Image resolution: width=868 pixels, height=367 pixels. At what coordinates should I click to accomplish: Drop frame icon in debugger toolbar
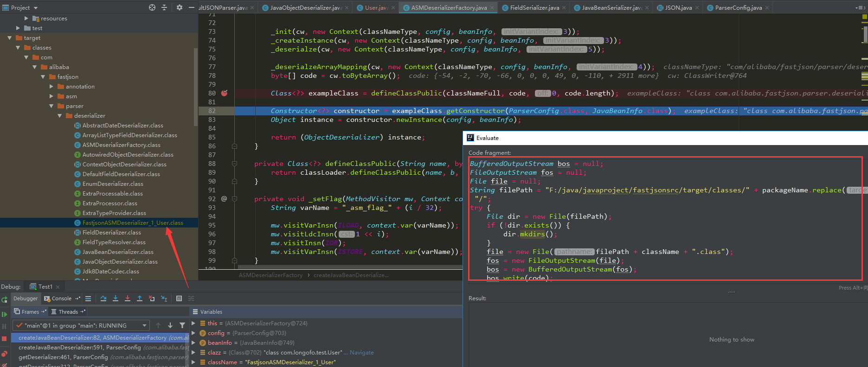[x=152, y=298]
